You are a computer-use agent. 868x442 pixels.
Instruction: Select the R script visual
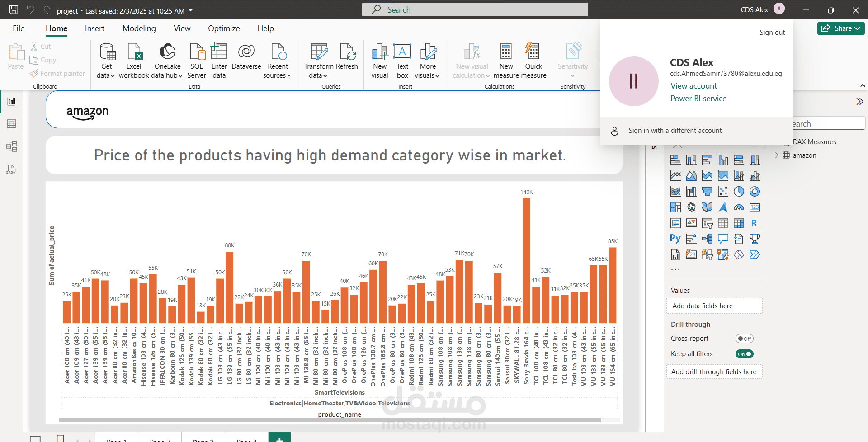(755, 223)
